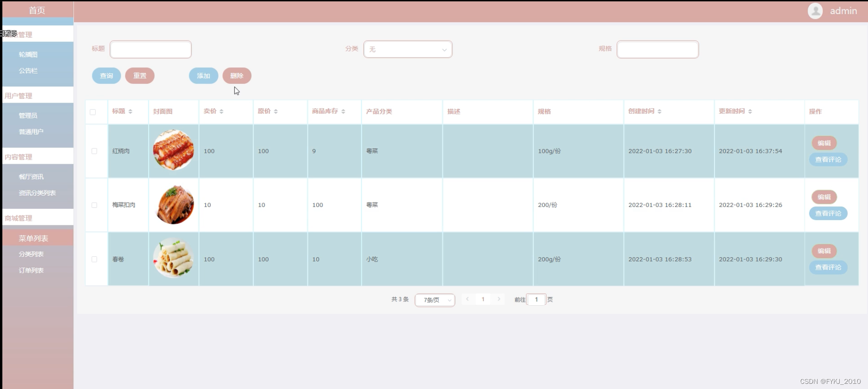Screen dimensions: 868x389
Task: Go to previous page arrow
Action: click(467, 299)
